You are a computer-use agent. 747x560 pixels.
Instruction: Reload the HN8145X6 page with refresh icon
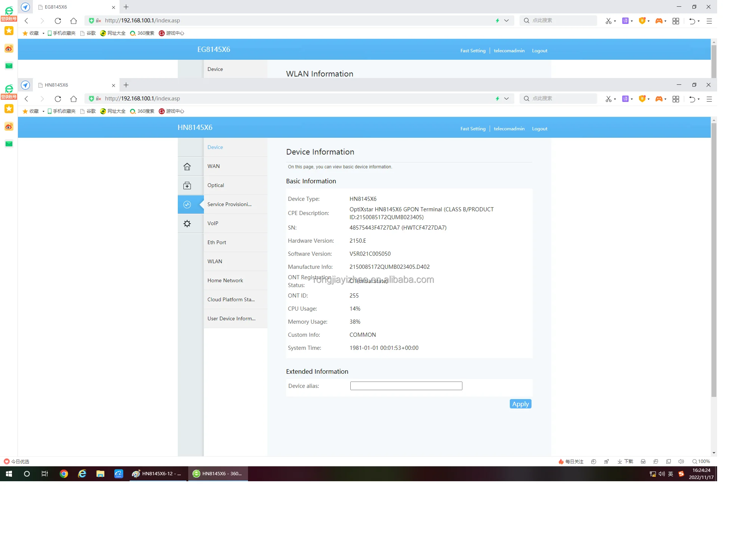click(x=58, y=99)
